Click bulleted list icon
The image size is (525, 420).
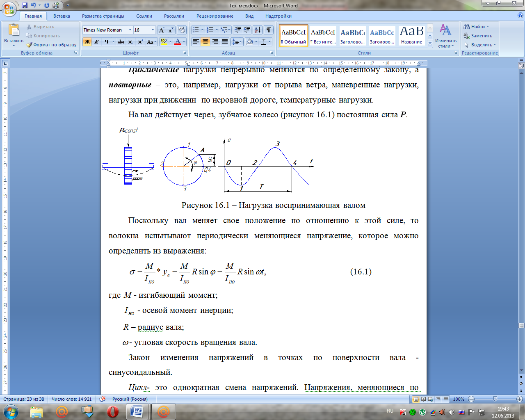pyautogui.click(x=196, y=30)
